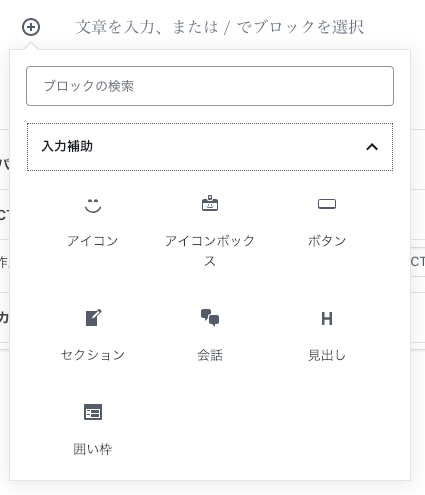Click the ボタン text label

tap(327, 241)
